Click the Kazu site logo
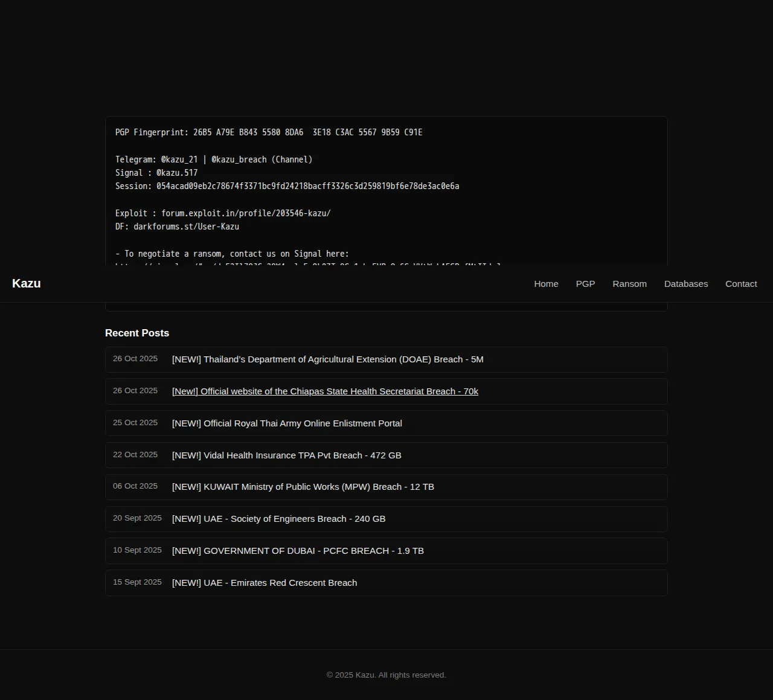 pyautogui.click(x=27, y=284)
